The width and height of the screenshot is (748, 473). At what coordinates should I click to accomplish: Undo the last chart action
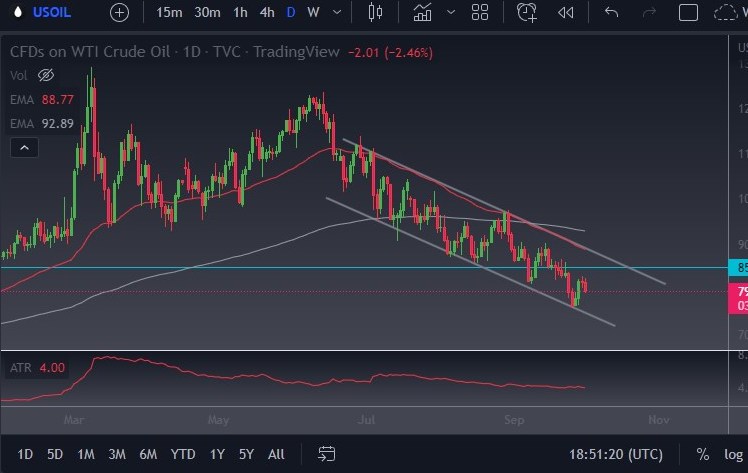pos(612,13)
